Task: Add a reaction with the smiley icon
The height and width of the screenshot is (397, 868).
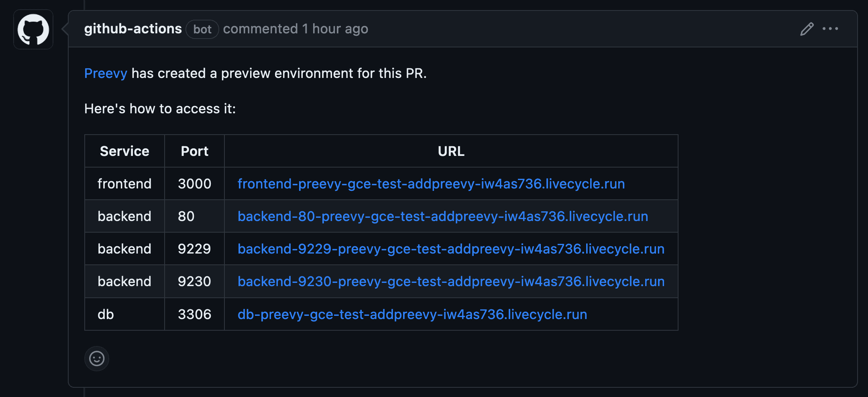Action: click(97, 358)
